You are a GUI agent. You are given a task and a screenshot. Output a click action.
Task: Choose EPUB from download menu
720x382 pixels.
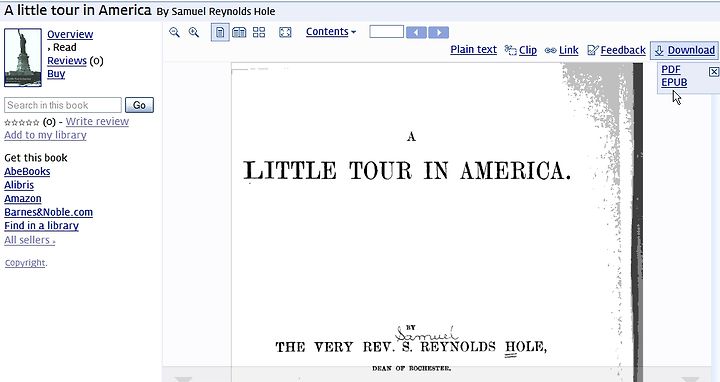pyautogui.click(x=674, y=82)
